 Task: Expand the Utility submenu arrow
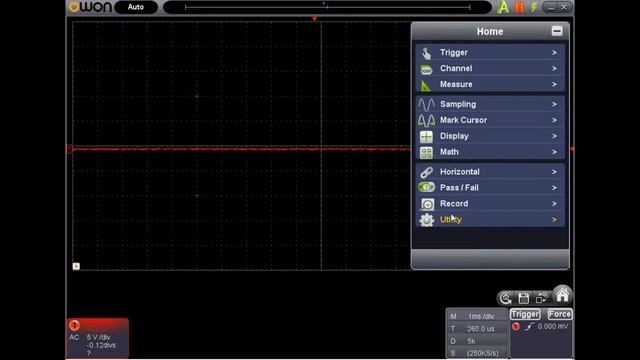(x=554, y=220)
